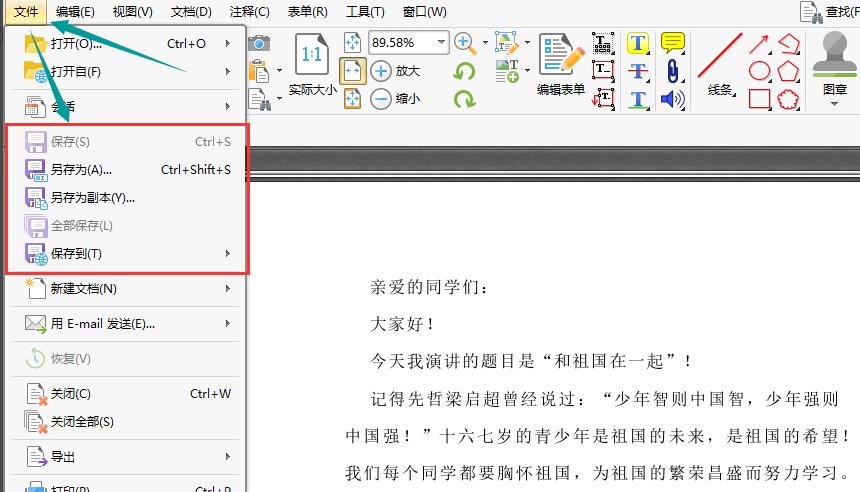Image resolution: width=860 pixels, height=492 pixels.
Task: Click the snapshot camera tool icon
Action: coord(259,43)
